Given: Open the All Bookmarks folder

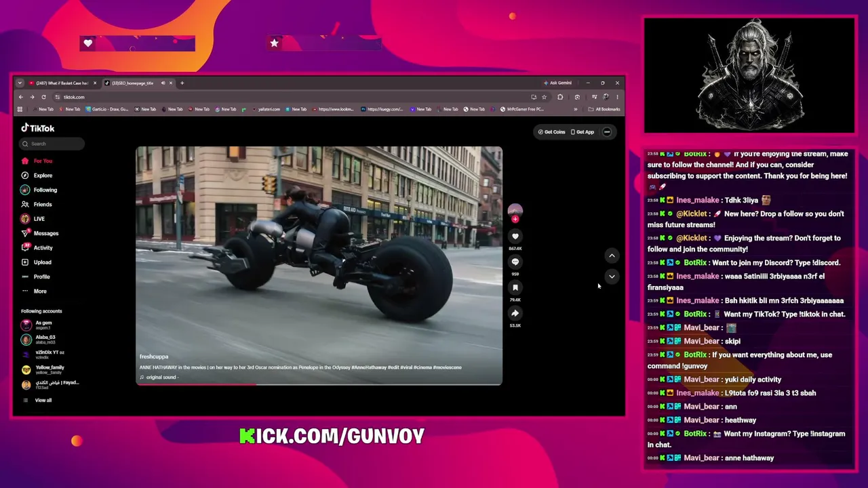Looking at the screenshot, I should 605,109.
